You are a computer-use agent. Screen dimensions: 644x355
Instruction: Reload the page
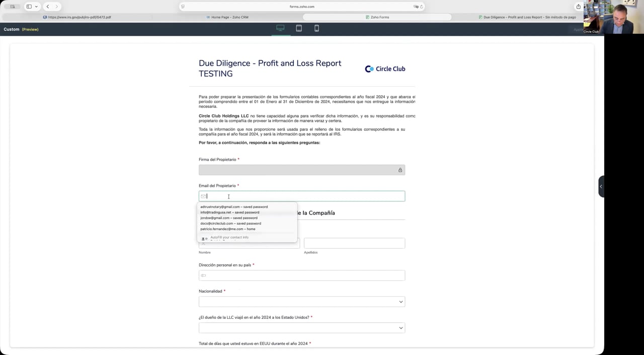tap(422, 7)
